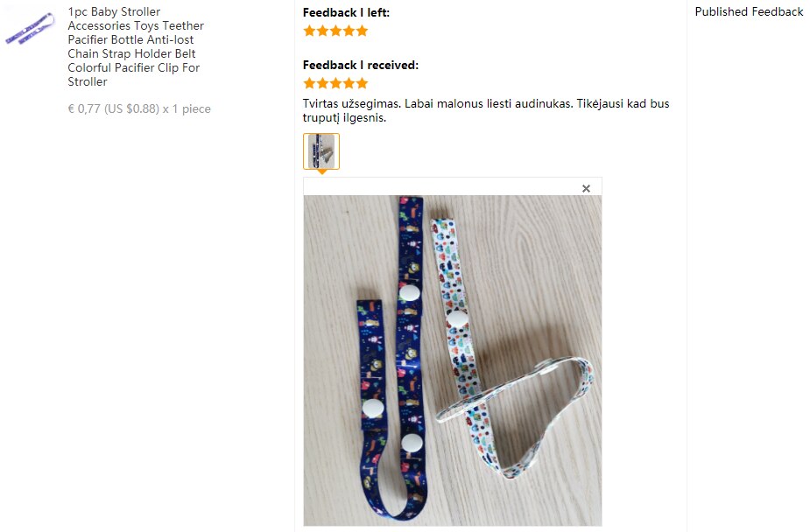The image size is (810, 532).
Task: Click the fourth star under Feedback I left
Action: coord(349,31)
